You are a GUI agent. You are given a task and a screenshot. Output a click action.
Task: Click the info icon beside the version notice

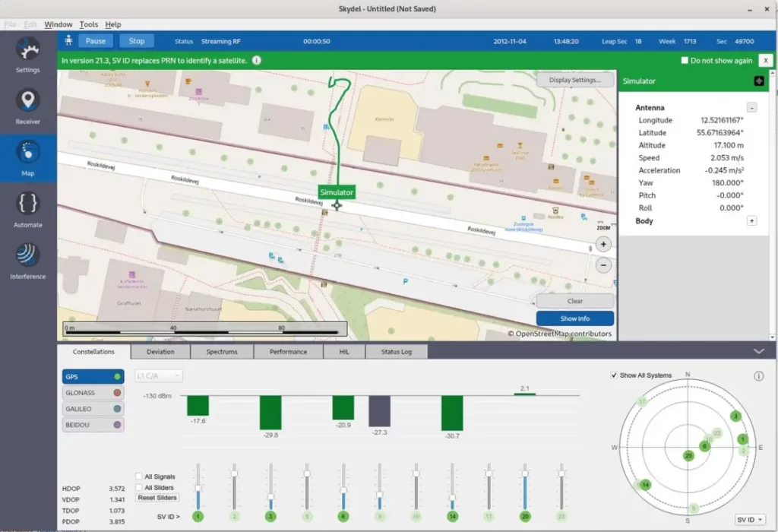[257, 61]
